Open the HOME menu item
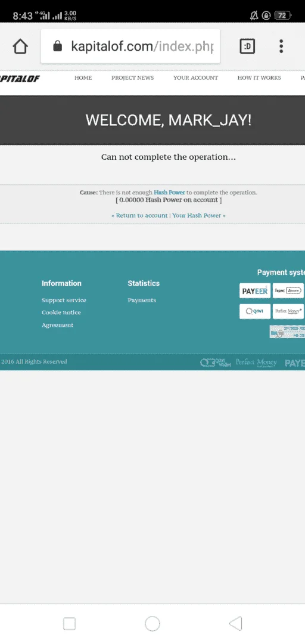Screen dimensions: 305x644 (83, 78)
